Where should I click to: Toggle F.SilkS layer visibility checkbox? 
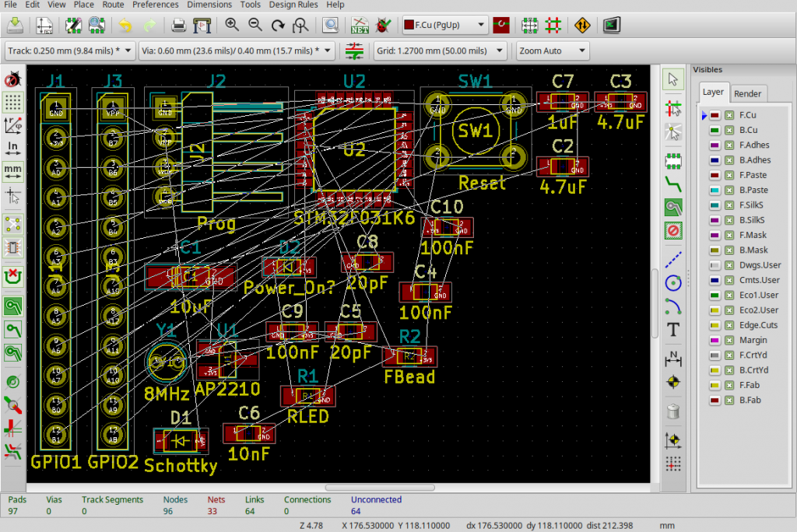tap(729, 205)
